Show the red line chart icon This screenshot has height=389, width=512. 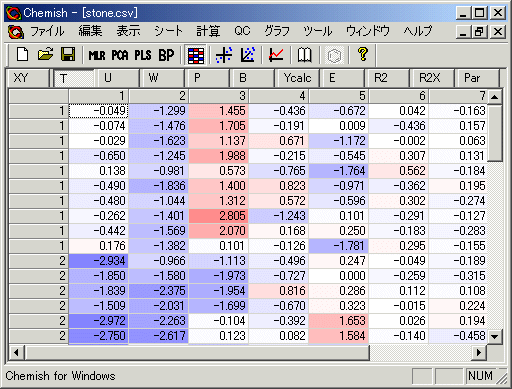[276, 55]
